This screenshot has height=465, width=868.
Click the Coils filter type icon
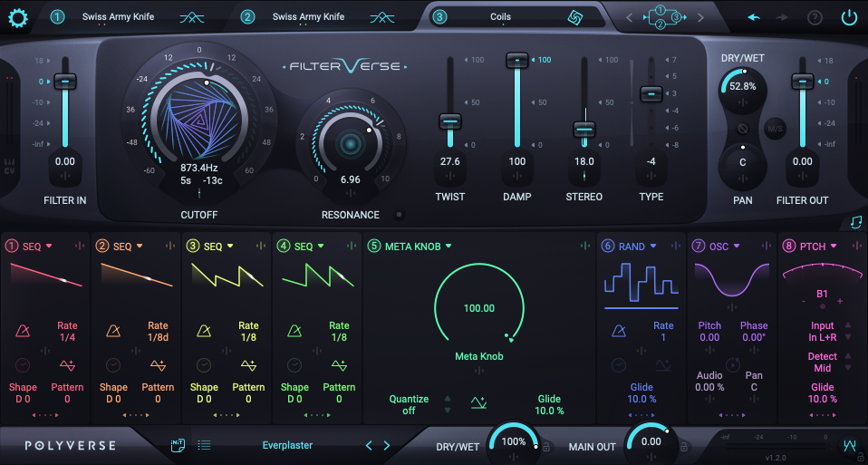(575, 17)
